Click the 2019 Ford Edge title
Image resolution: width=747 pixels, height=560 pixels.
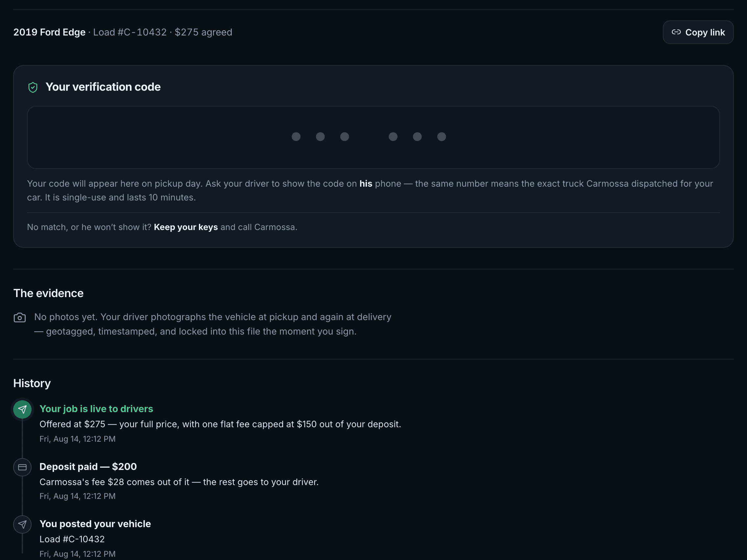(49, 32)
